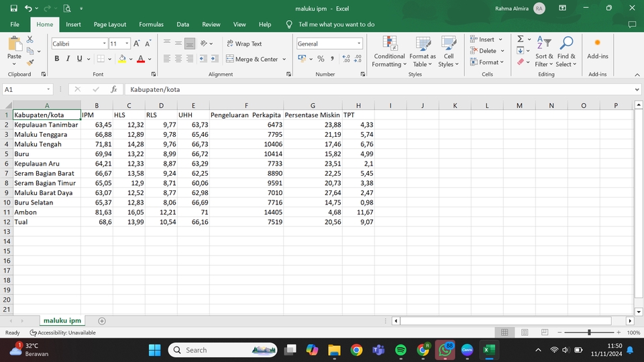Save the workbook using the Save icon
The width and height of the screenshot is (644, 362).
[x=13, y=8]
